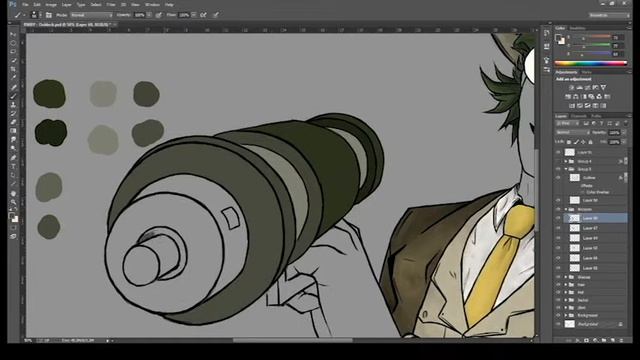Select the Crop tool
Image resolution: width=640 pixels, height=360 pixels.
[x=13, y=69]
